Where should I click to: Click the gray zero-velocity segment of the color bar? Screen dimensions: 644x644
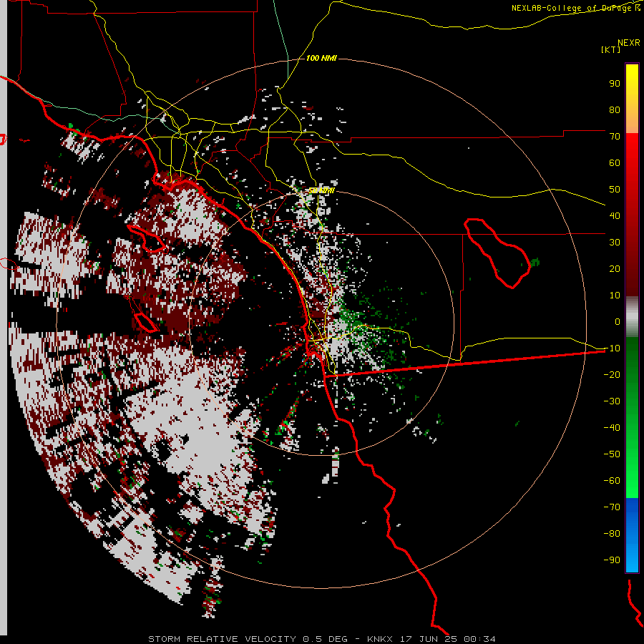coord(632,317)
